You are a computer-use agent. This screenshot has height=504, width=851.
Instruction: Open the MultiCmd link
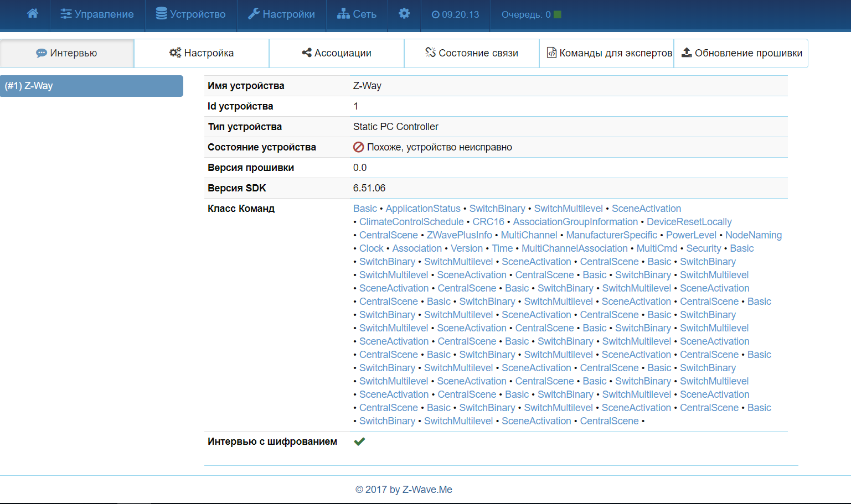pyautogui.click(x=657, y=248)
